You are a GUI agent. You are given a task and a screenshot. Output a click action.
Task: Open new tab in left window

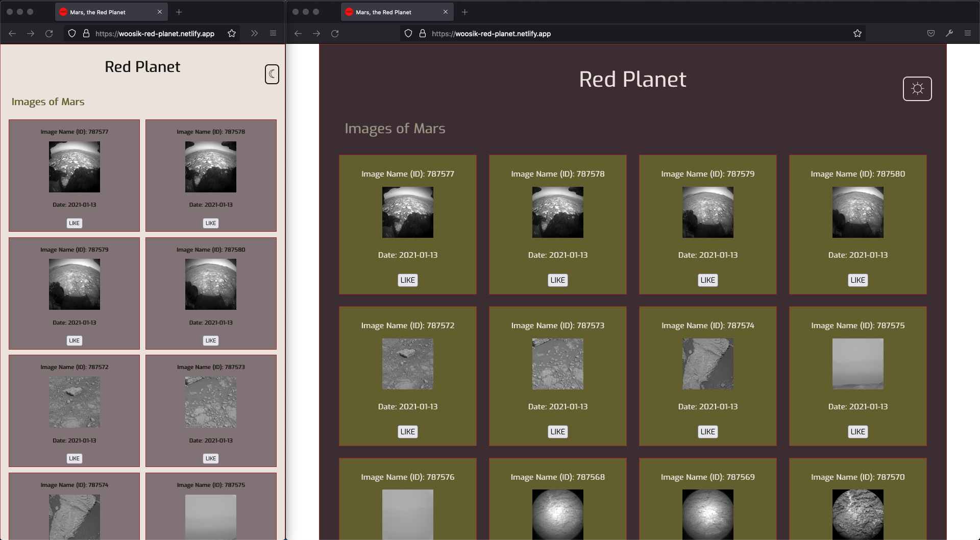click(179, 12)
